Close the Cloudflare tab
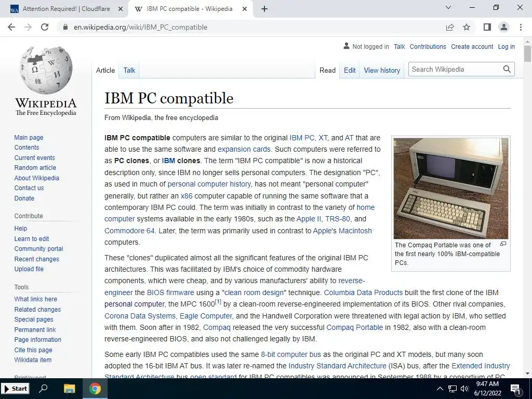This screenshot has width=532, height=399. coord(120,9)
